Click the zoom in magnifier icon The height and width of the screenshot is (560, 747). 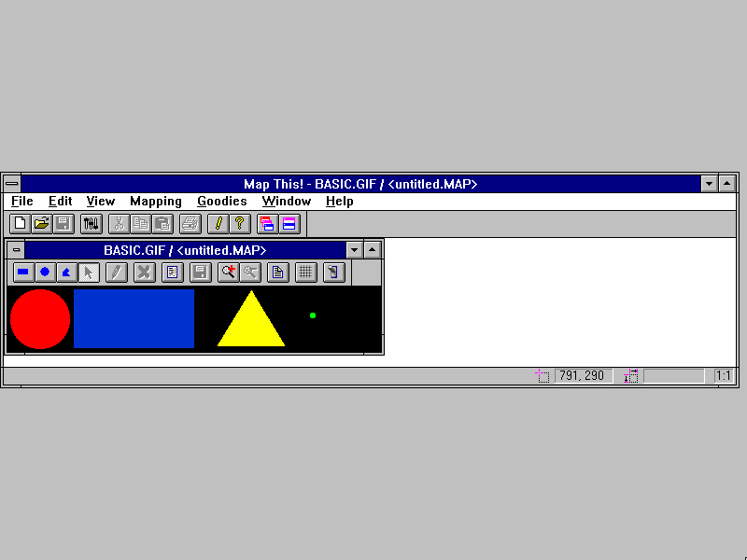[228, 273]
